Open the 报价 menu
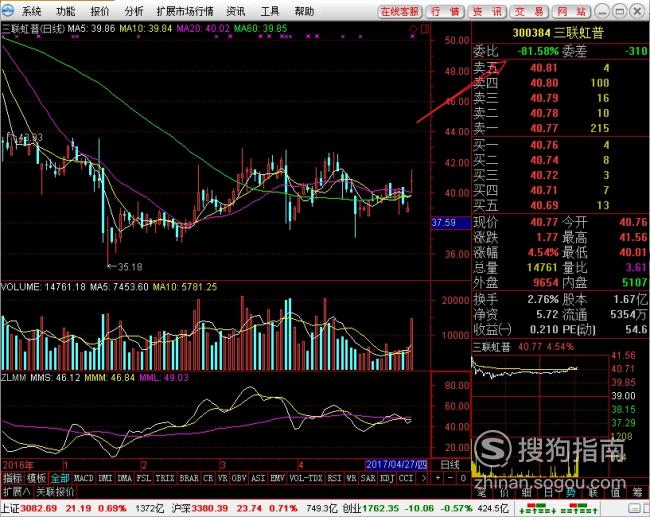The image size is (650, 517). point(100,11)
